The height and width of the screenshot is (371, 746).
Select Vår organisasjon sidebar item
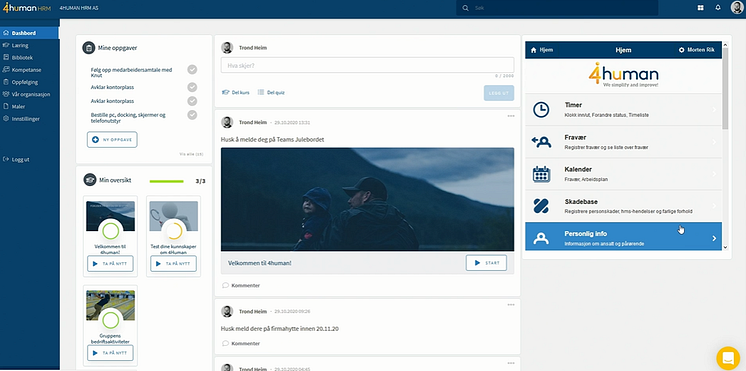[x=29, y=94]
